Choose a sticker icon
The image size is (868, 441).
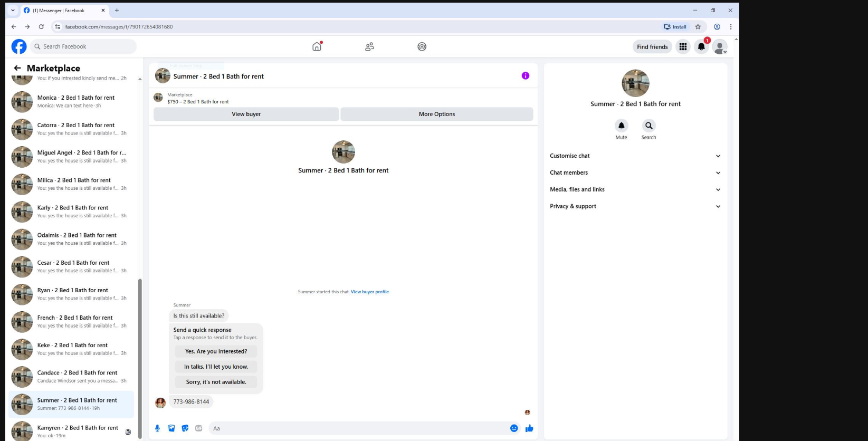(185, 428)
